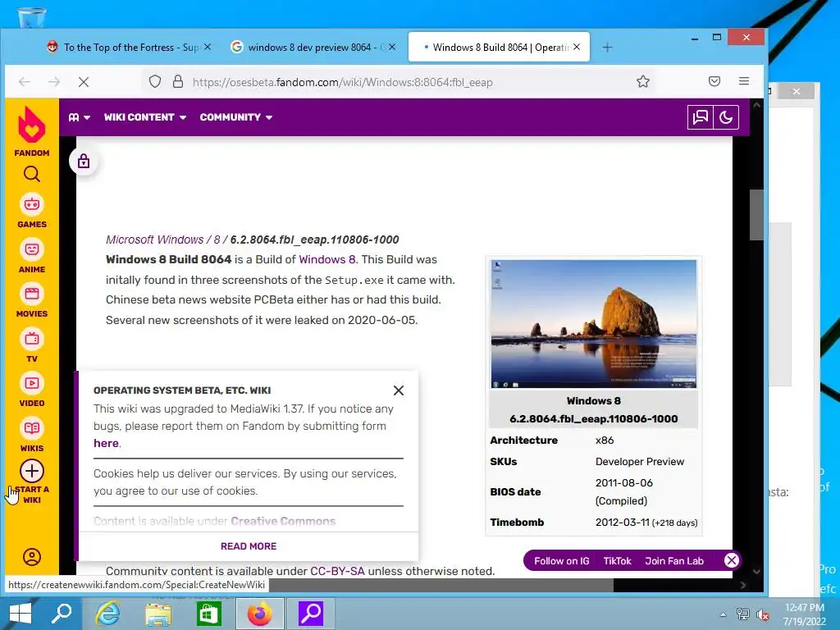Open the Fandom sidebar search icon
Screen dimensions: 840x630
click(32, 174)
